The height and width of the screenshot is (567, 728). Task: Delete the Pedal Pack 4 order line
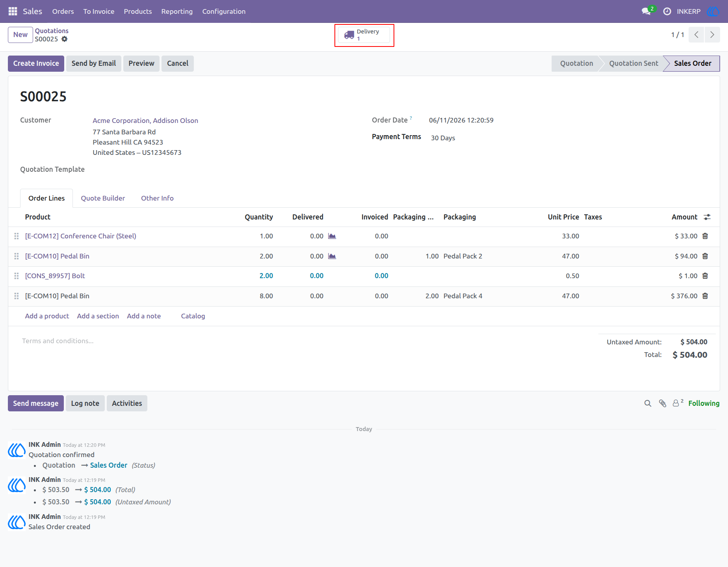coord(705,296)
